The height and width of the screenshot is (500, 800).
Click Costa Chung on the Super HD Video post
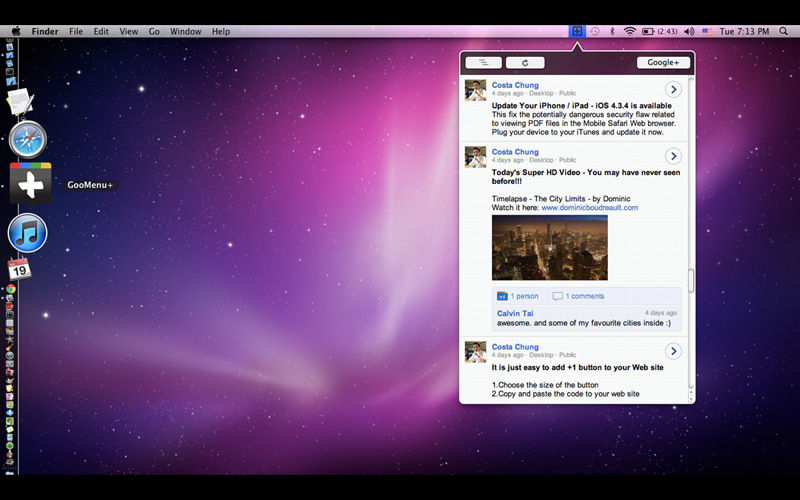tap(515, 152)
